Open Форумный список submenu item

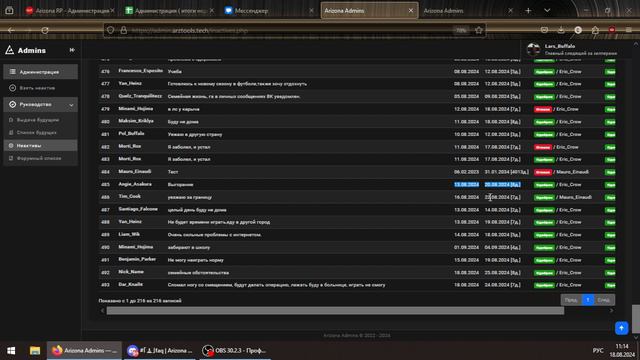tap(39, 158)
